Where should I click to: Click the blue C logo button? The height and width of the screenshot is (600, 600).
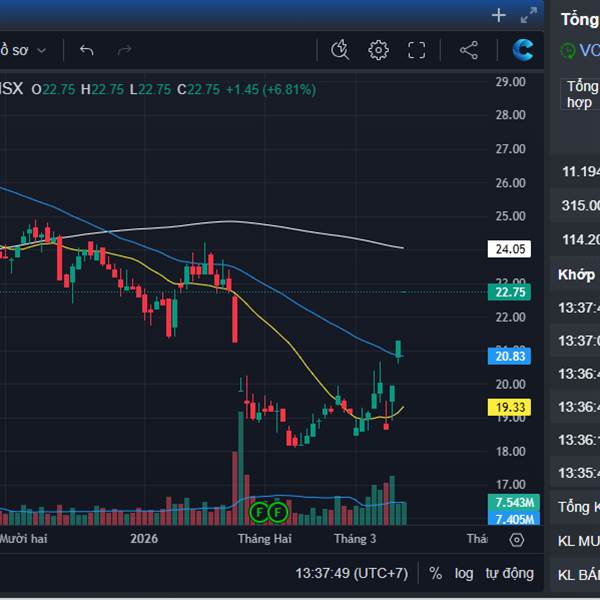tap(523, 50)
